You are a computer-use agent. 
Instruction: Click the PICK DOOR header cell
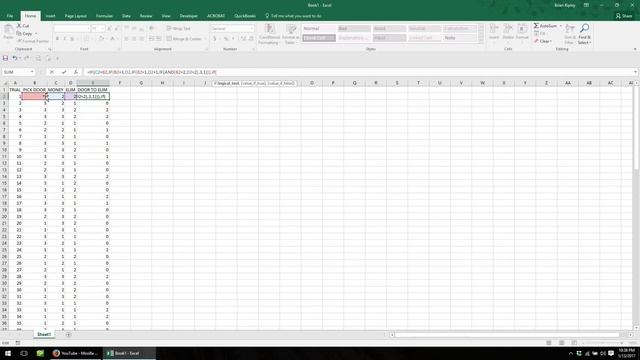34,89
